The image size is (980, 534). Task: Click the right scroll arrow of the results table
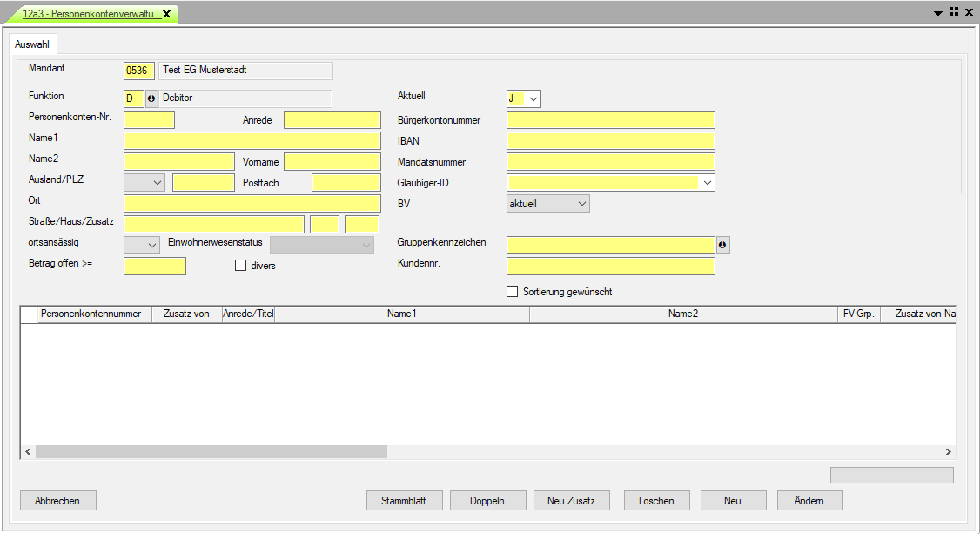pyautogui.click(x=949, y=452)
